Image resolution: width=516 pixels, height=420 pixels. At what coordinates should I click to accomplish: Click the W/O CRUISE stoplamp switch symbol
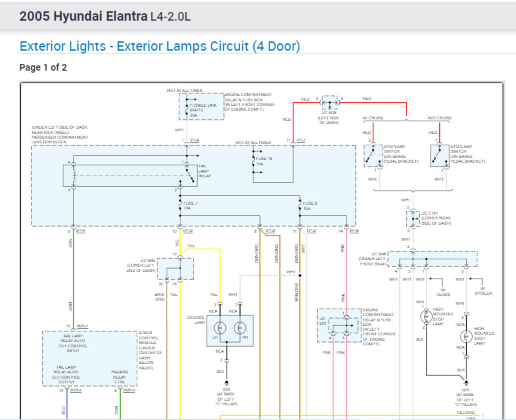tap(440, 155)
